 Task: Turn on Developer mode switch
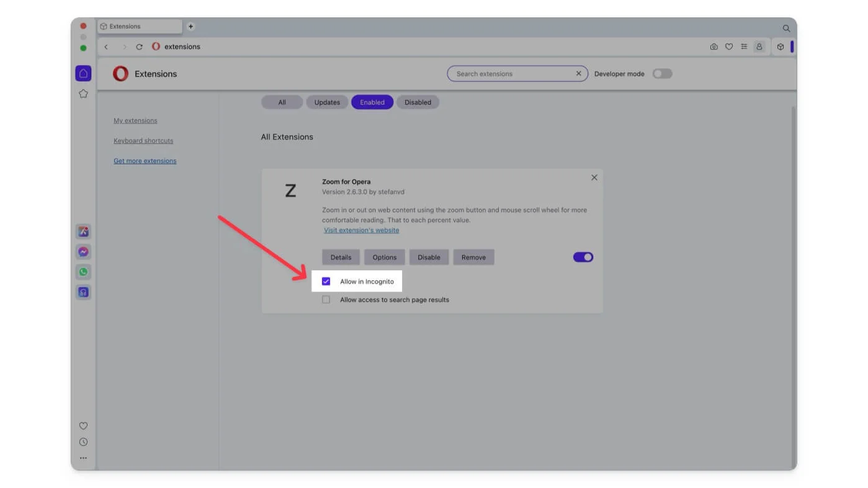click(x=662, y=74)
